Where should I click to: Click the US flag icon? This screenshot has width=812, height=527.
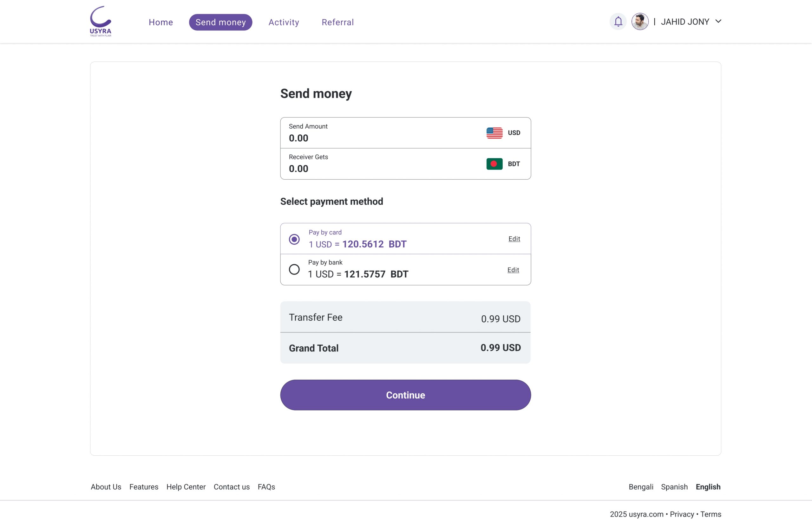[x=494, y=133]
